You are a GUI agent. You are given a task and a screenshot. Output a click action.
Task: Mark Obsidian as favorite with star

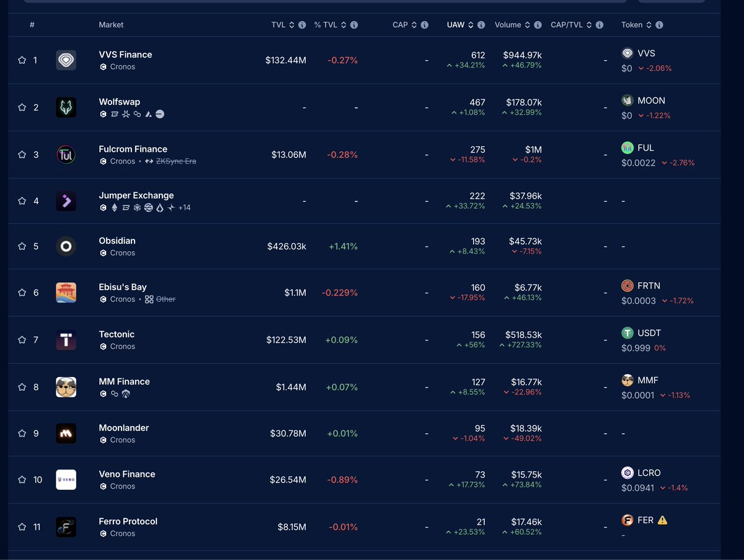point(22,246)
